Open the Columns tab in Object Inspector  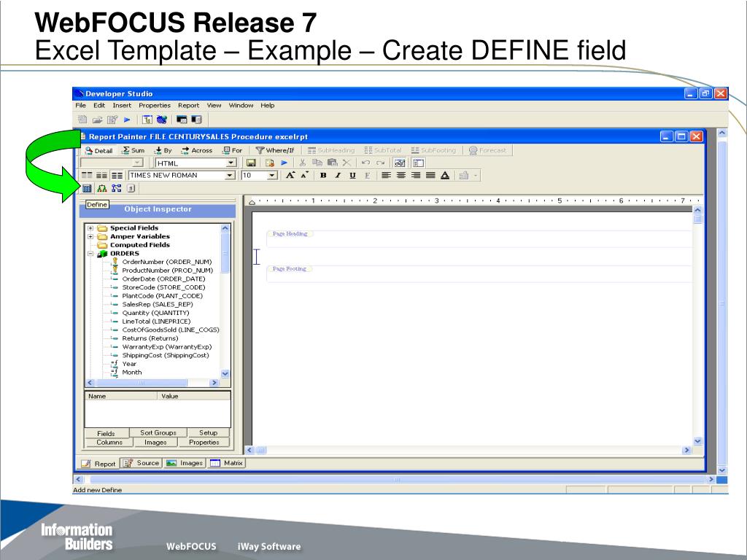click(109, 443)
